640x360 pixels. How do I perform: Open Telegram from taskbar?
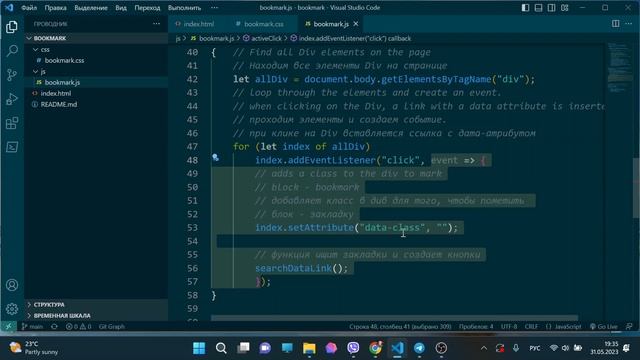click(419, 348)
